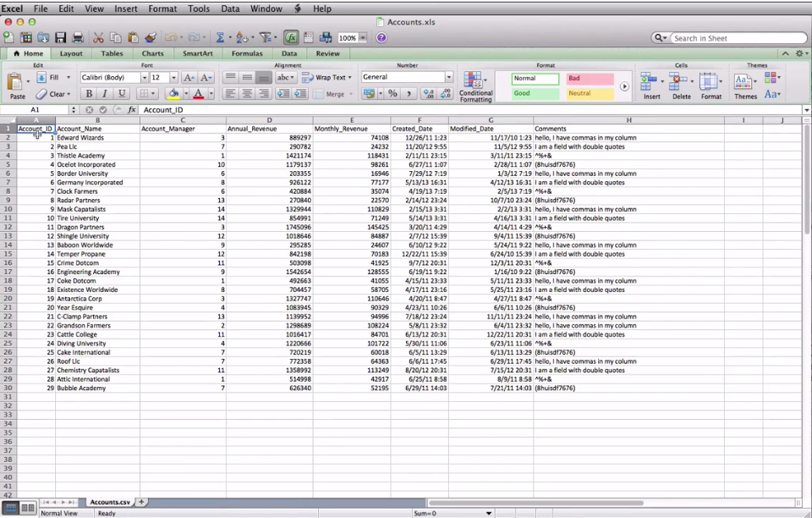This screenshot has height=518, width=812.
Task: Click the ribbon Paste button
Action: [x=17, y=86]
